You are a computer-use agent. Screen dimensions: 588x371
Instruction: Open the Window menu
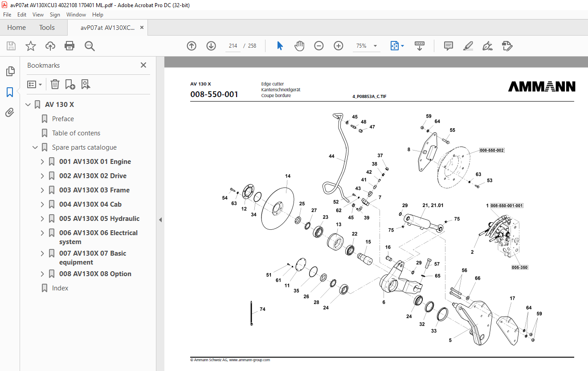click(76, 15)
